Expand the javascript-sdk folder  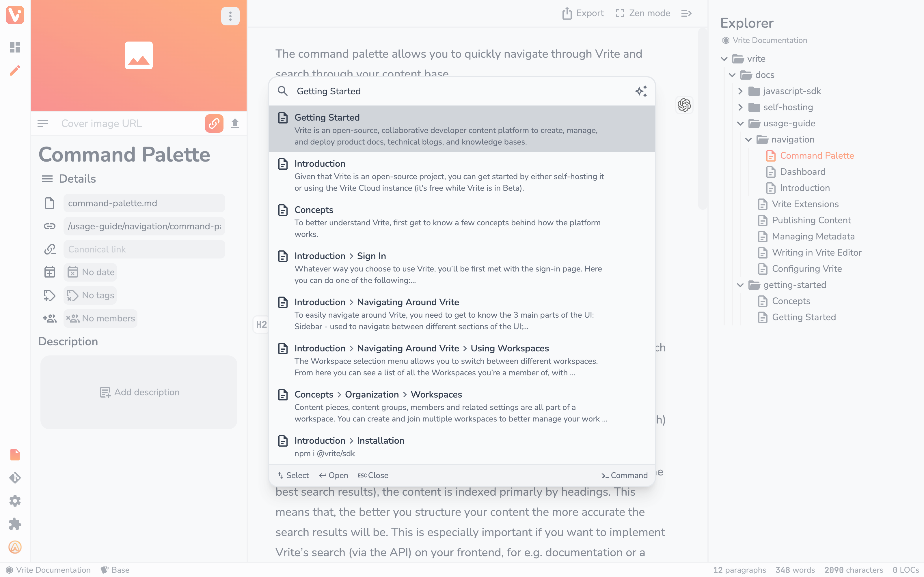tap(740, 91)
